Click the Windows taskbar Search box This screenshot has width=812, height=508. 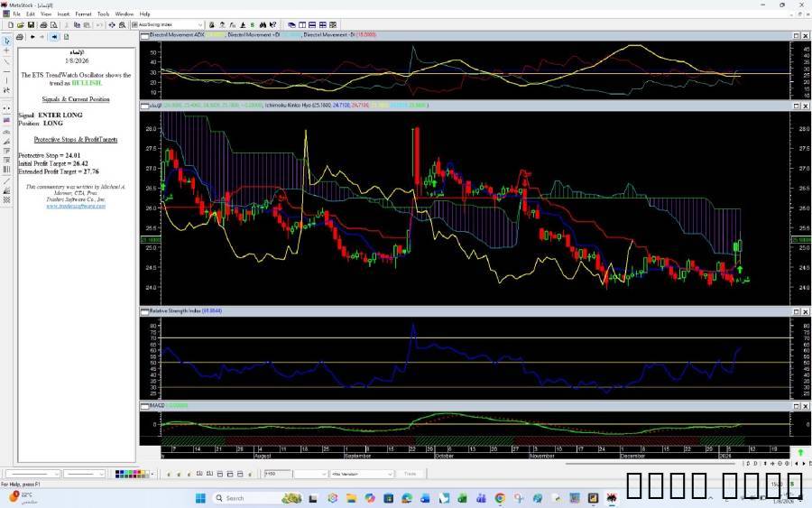coord(257,498)
